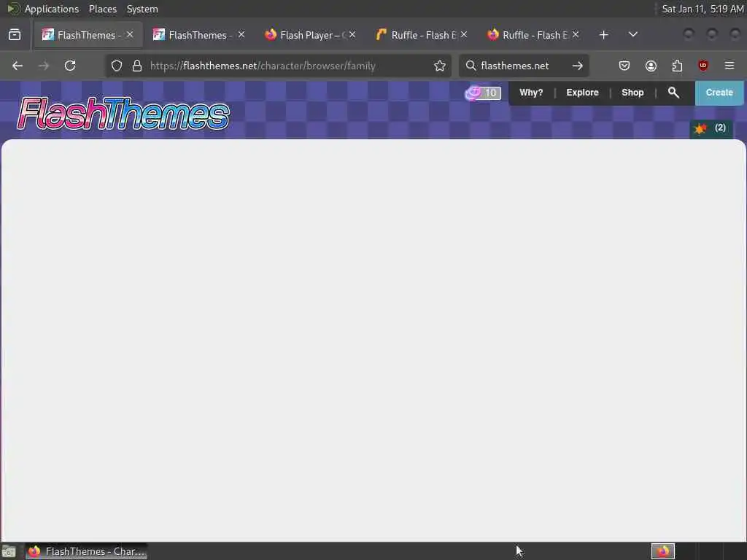The height and width of the screenshot is (560, 747).
Task: Close the Flash Player tab
Action: (352, 34)
